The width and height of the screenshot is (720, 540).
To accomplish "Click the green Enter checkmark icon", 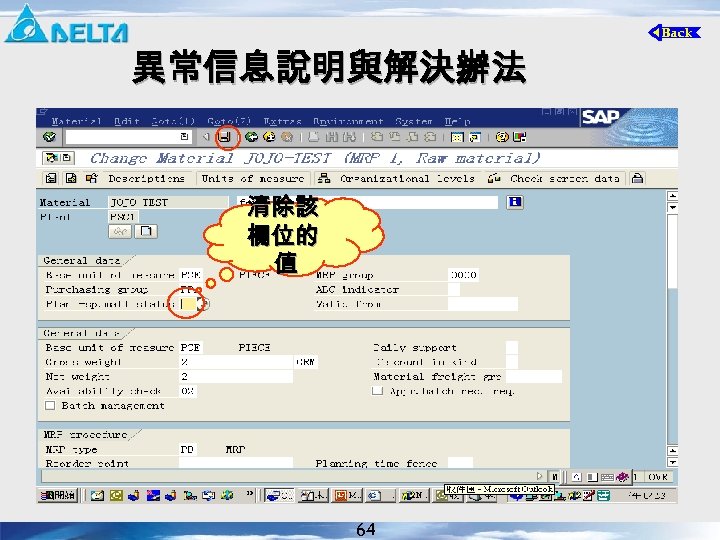I will tap(49, 137).
